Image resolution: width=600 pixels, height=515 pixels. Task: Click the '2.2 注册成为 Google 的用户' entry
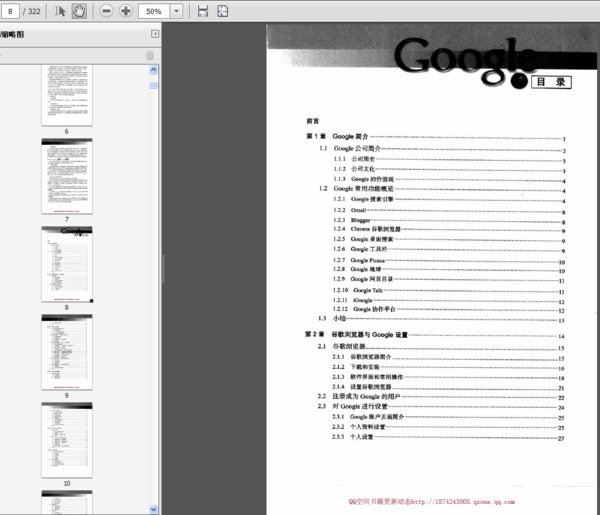(x=441, y=397)
